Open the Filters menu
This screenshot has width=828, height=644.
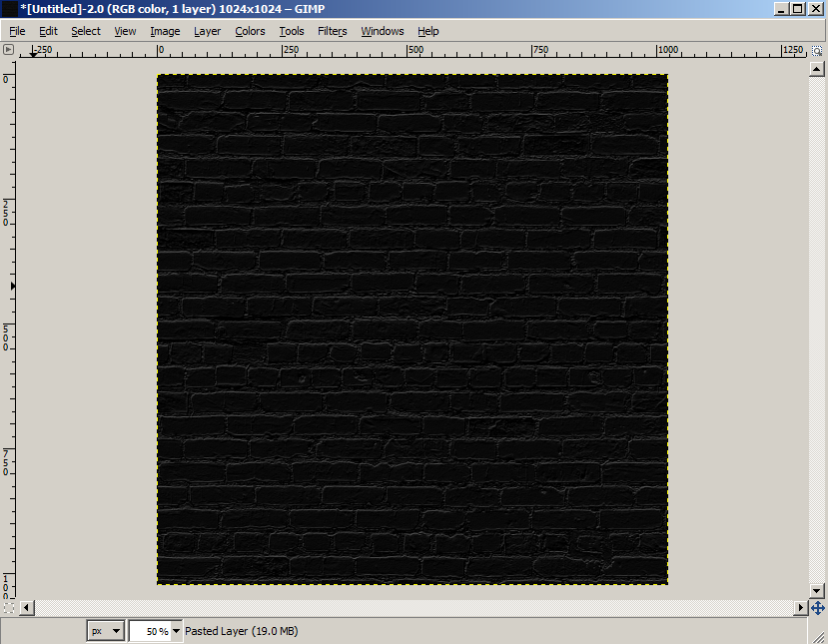click(333, 31)
